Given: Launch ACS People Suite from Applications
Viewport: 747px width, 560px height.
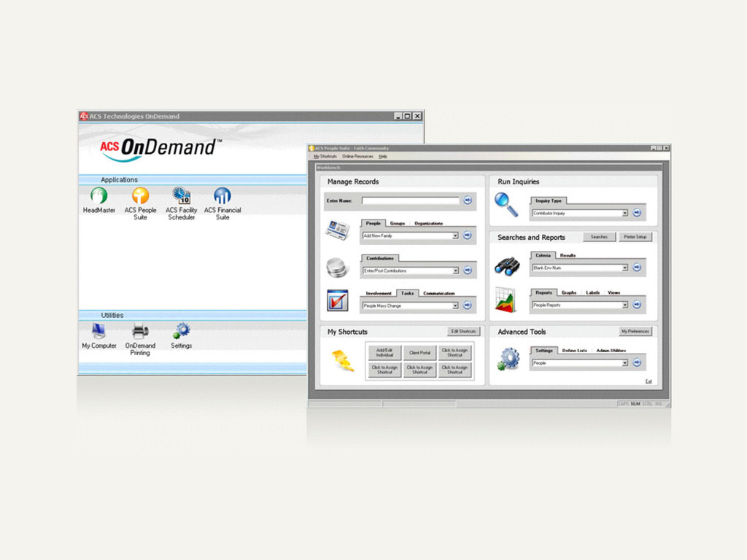Looking at the screenshot, I should coord(140,195).
